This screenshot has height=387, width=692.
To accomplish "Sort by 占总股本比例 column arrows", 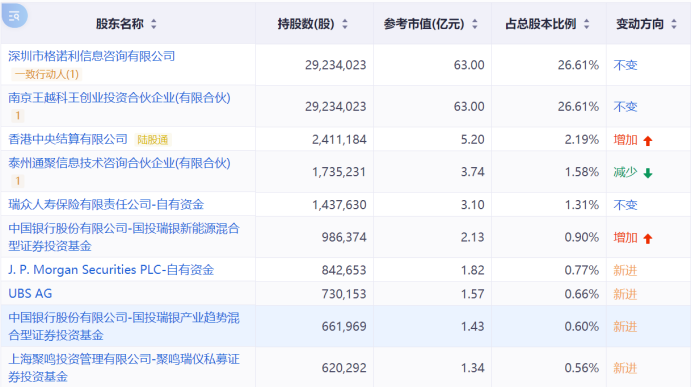I will pos(587,24).
